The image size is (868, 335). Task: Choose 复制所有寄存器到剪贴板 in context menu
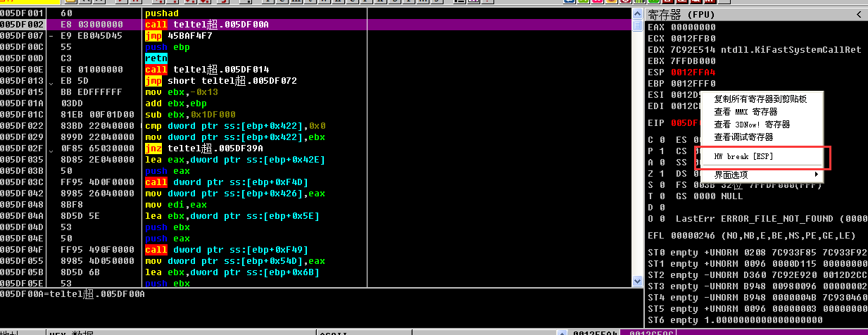[x=760, y=99]
